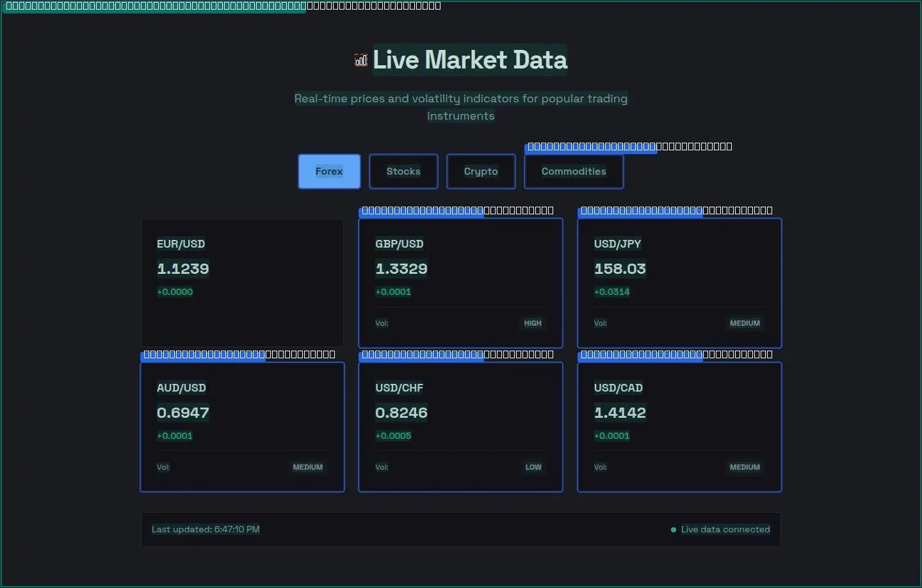Open the AUD/USD price card
This screenshot has width=922, height=588.
242,427
